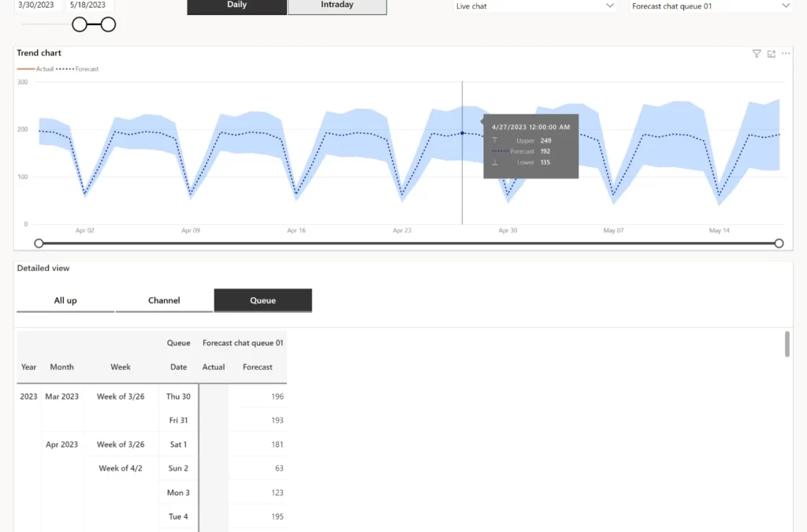Click the Forecast legend entry

point(77,69)
